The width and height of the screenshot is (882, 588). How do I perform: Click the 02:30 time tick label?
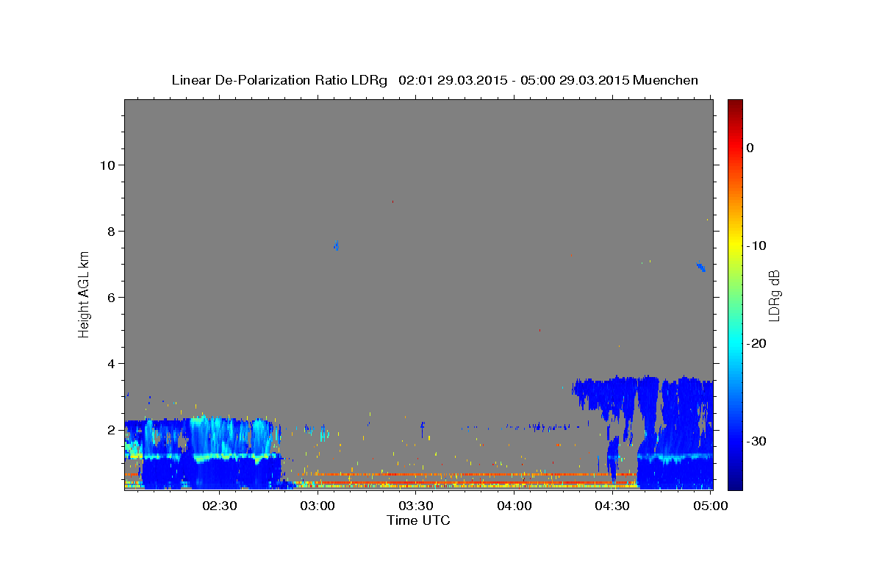pos(219,506)
